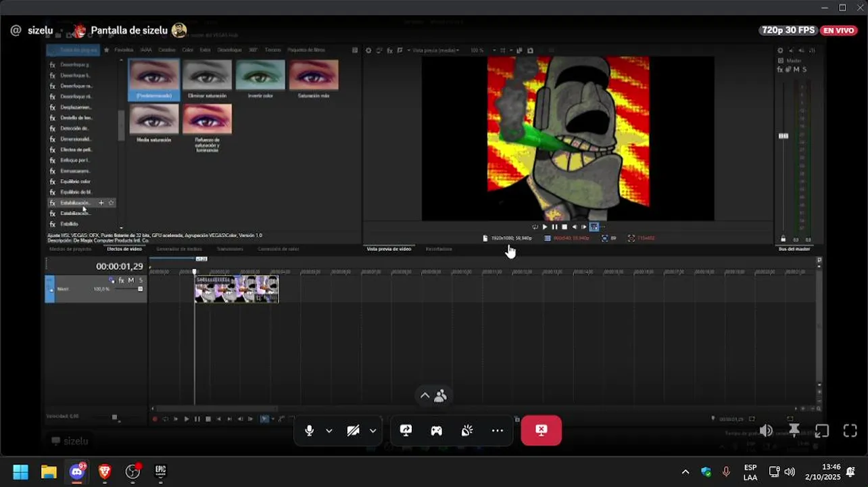The width and height of the screenshot is (868, 487).
Task: Toggle preview split-screen view icon
Action: pos(400,51)
